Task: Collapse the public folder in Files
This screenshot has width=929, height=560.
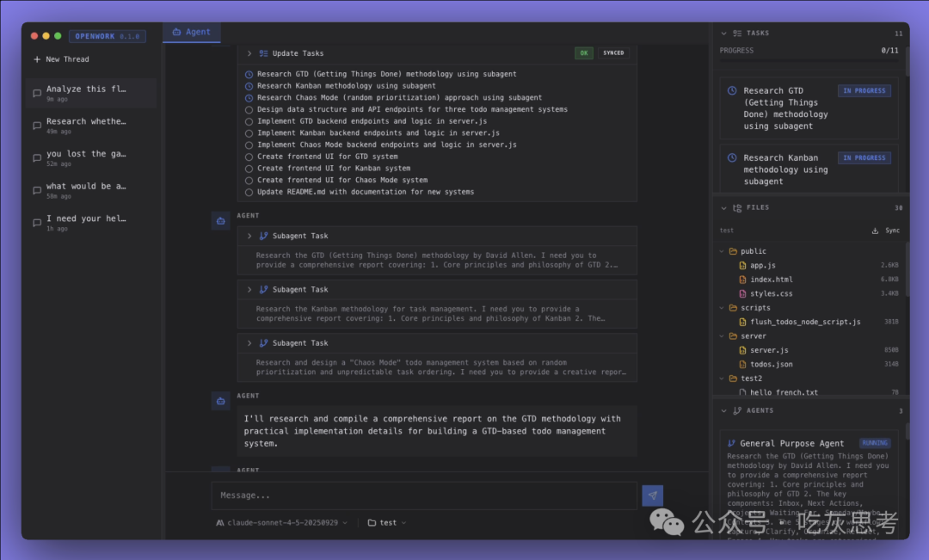Action: coord(722,251)
